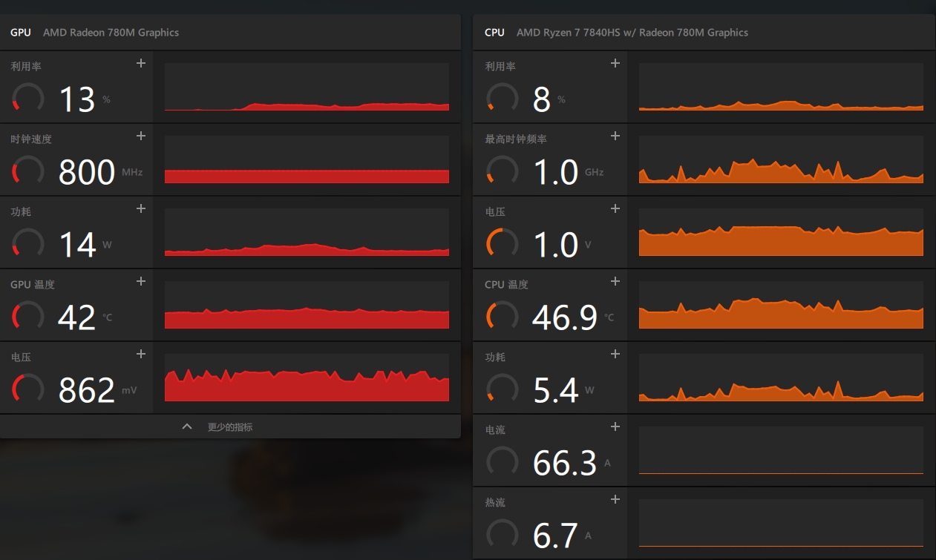936x560 pixels.
Task: Click the CPU 电压 circular gauge
Action: click(x=502, y=243)
